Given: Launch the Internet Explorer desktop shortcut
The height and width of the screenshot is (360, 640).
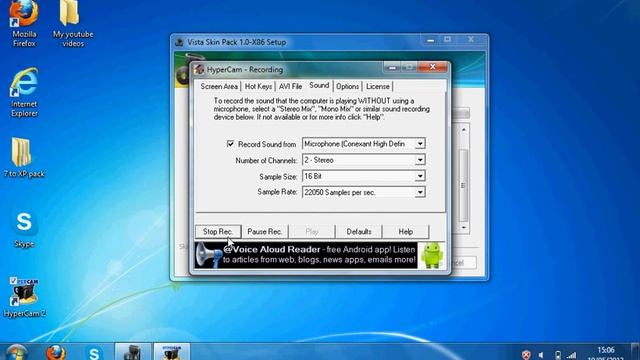Looking at the screenshot, I should [24, 93].
